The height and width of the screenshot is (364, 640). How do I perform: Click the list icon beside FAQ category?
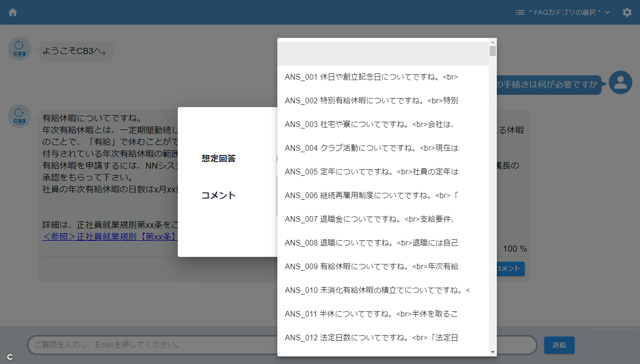tap(520, 12)
